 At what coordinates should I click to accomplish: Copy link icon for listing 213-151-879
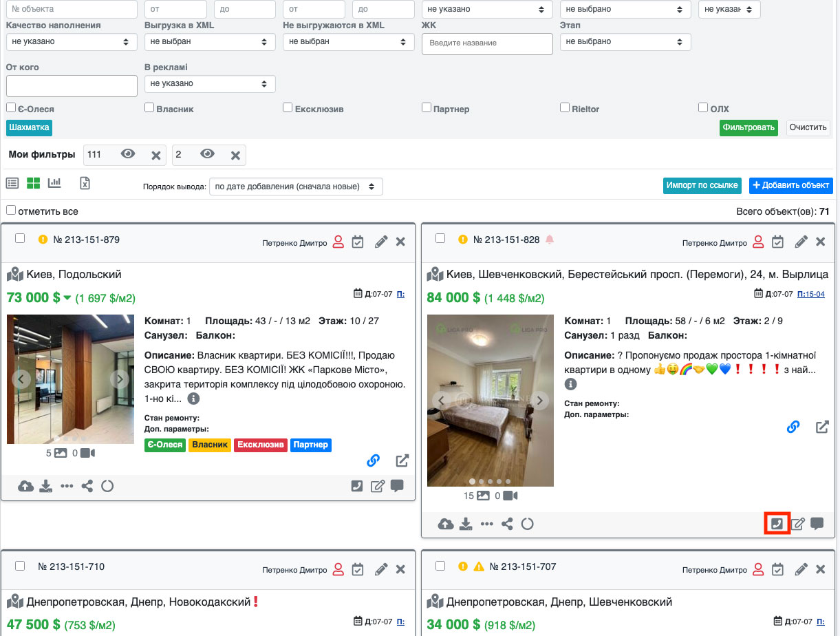tap(374, 461)
